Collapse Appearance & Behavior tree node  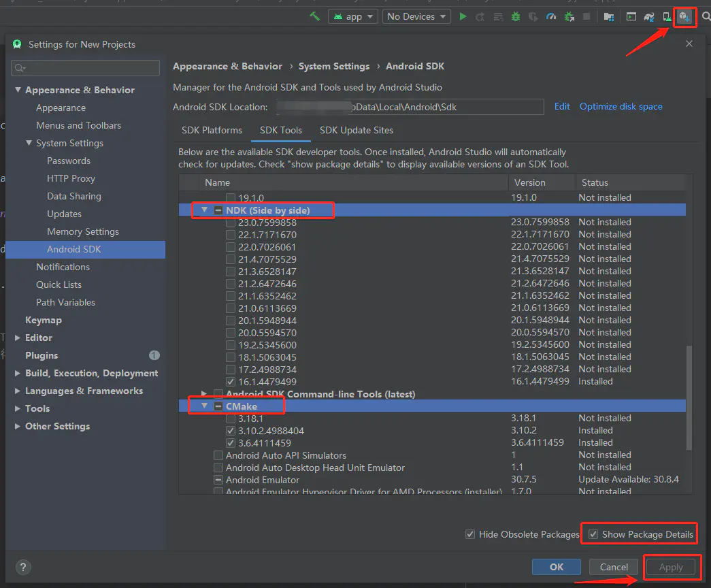click(18, 90)
